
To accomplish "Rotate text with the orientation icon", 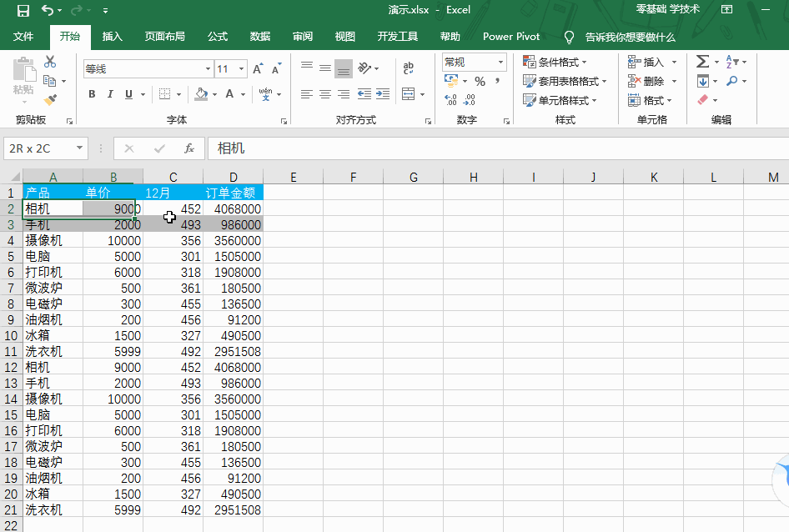I will pos(364,68).
